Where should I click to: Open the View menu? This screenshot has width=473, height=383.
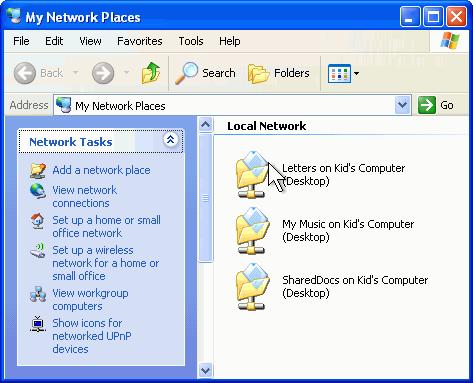(90, 41)
